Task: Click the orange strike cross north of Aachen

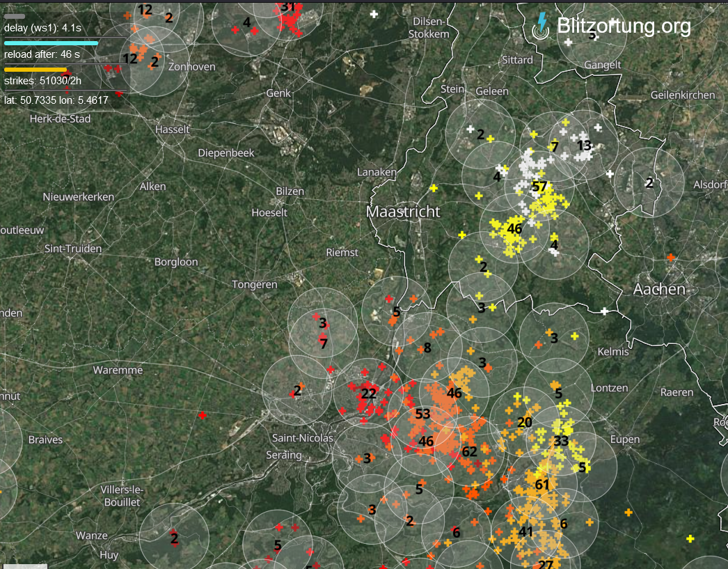Action: (x=670, y=257)
